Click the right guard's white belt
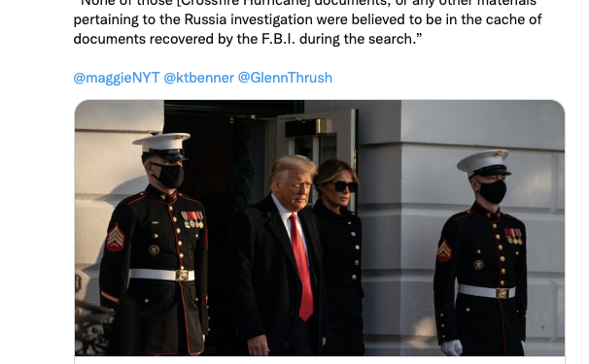The image size is (589, 364). pos(487,291)
